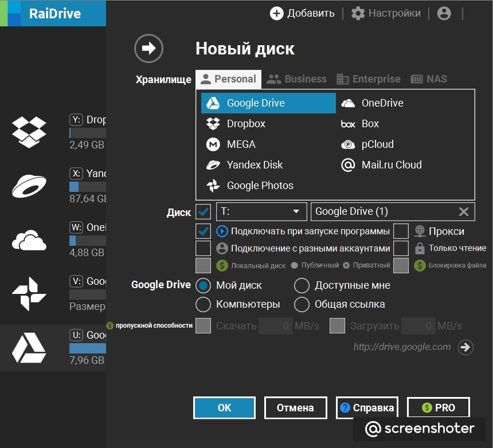Image resolution: width=493 pixels, height=448 pixels.
Task: Click the user icon by Подключение с разными аккаунтами
Action: [222, 248]
